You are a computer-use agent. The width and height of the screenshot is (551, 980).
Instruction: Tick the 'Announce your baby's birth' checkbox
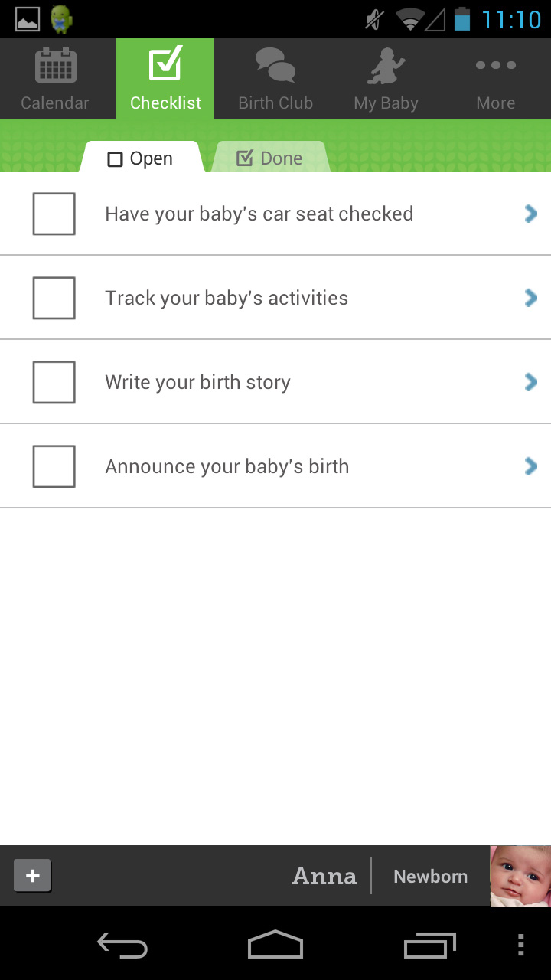tap(54, 466)
